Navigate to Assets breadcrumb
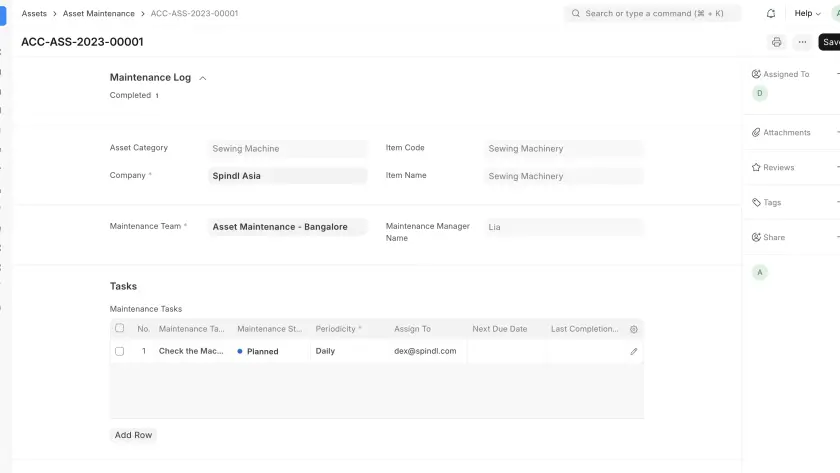 click(x=34, y=14)
